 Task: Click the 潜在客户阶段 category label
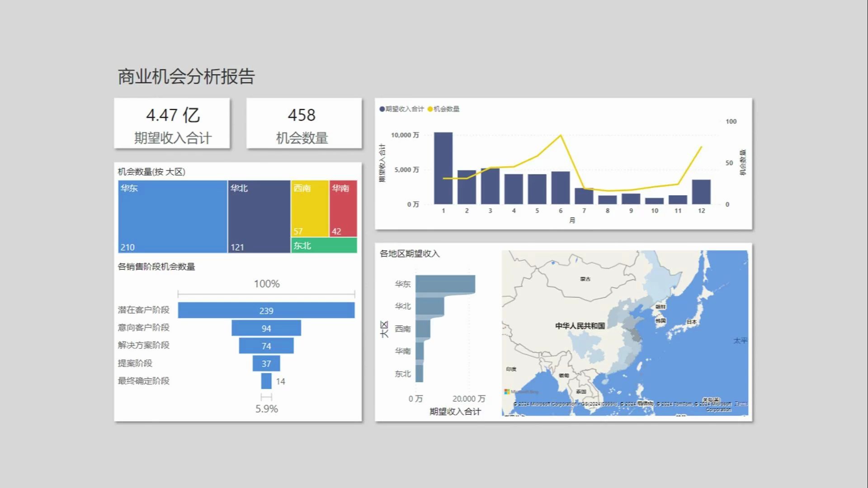pos(144,310)
